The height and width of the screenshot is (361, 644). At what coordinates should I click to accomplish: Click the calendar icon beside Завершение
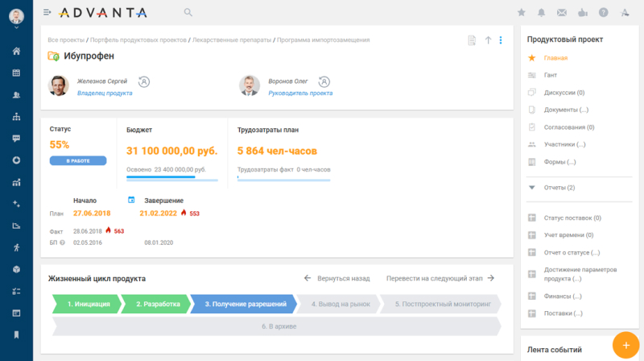click(131, 200)
